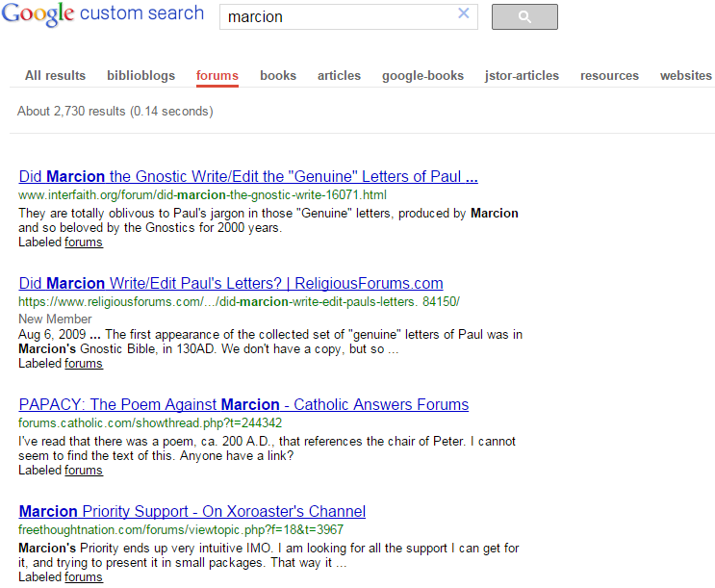Open the books tab
The image size is (715, 588).
coord(278,75)
